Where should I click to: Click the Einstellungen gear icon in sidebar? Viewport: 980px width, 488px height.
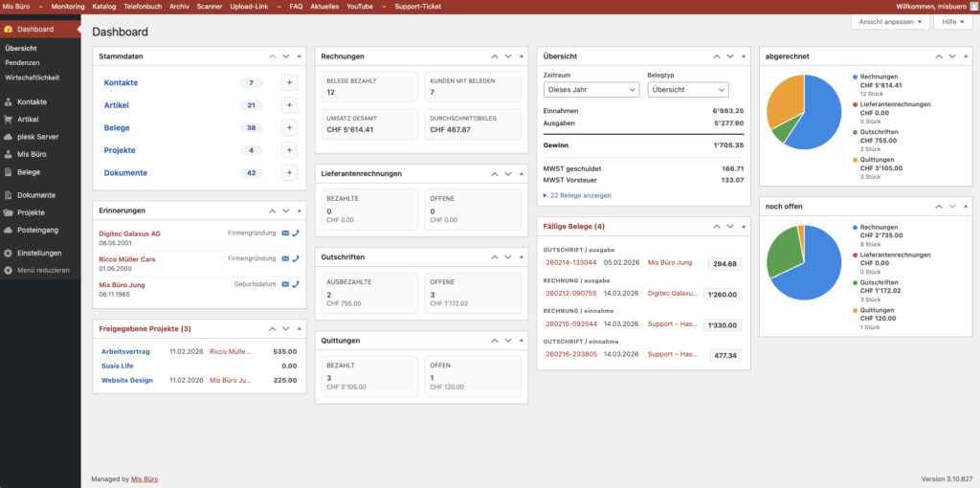pos(9,254)
